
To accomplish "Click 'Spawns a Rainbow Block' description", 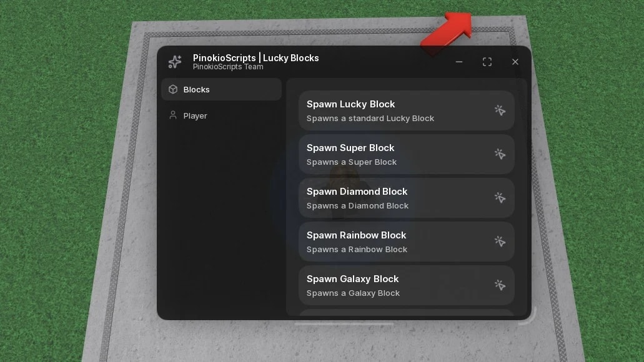I will click(x=357, y=250).
